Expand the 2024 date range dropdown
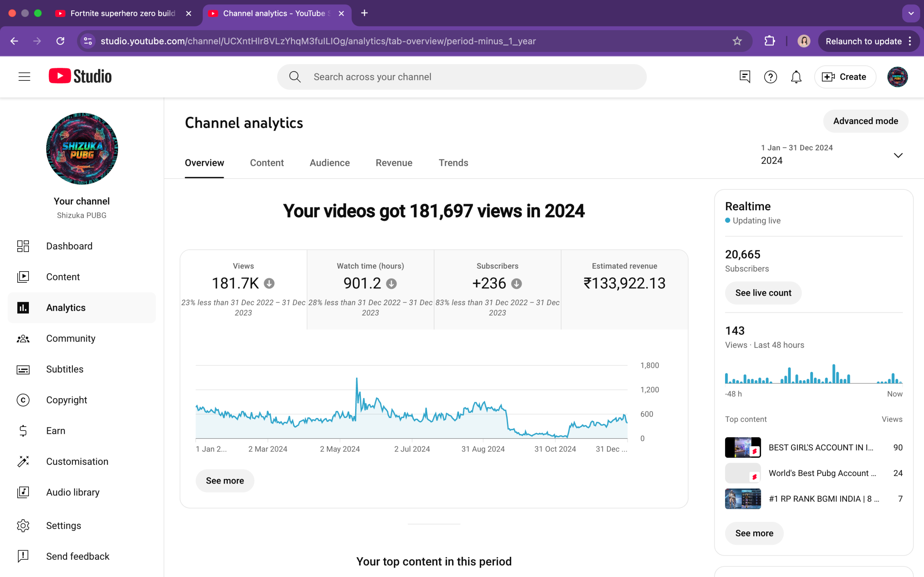Viewport: 924px width, 577px height. pyautogui.click(x=898, y=155)
